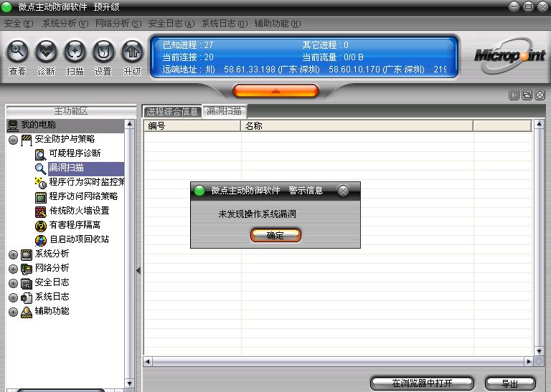Screen dimensions: 551x392
Task: Click the 辅助功能 helper icon
Action: [27, 312]
